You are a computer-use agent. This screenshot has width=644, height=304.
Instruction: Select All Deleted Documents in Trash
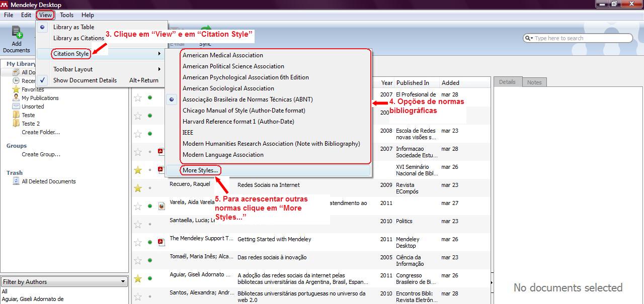point(48,181)
